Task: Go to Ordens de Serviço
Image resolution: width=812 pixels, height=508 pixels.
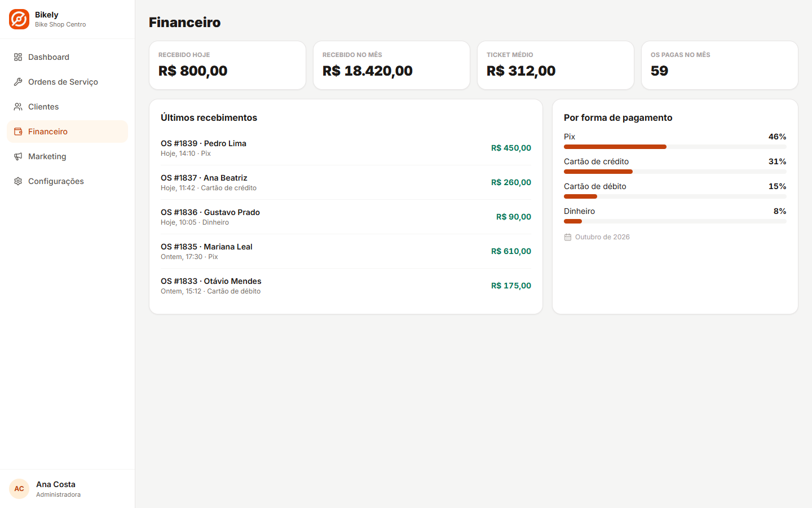Action: coord(68,82)
